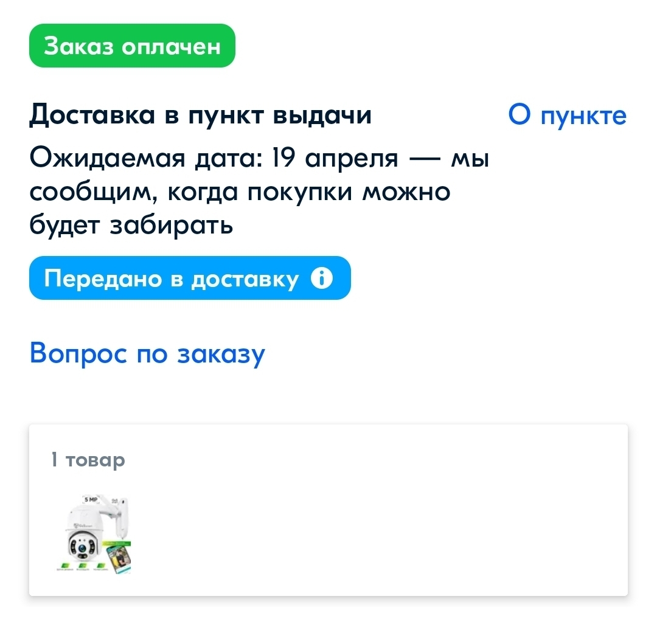Click the phrase будет забирать
This screenshot has height=644, width=657.
(x=131, y=226)
